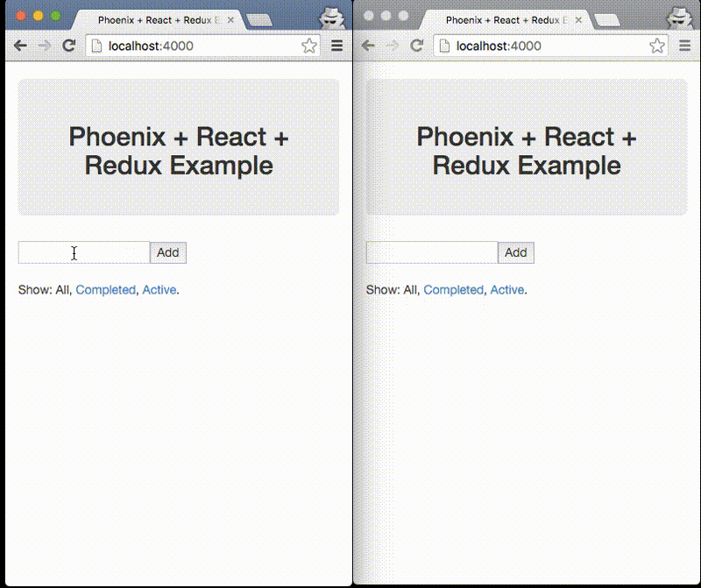701x588 pixels.
Task: Click page icon in left address bar
Action: coord(96,46)
